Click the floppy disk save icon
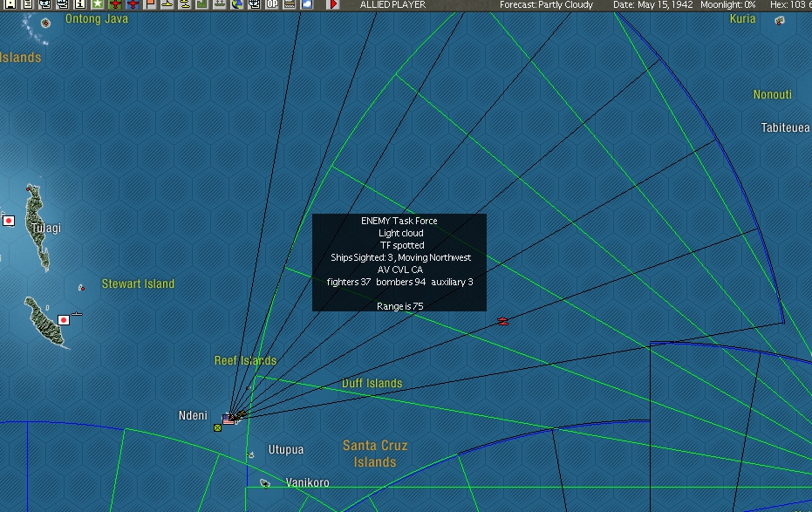 (10, 4)
